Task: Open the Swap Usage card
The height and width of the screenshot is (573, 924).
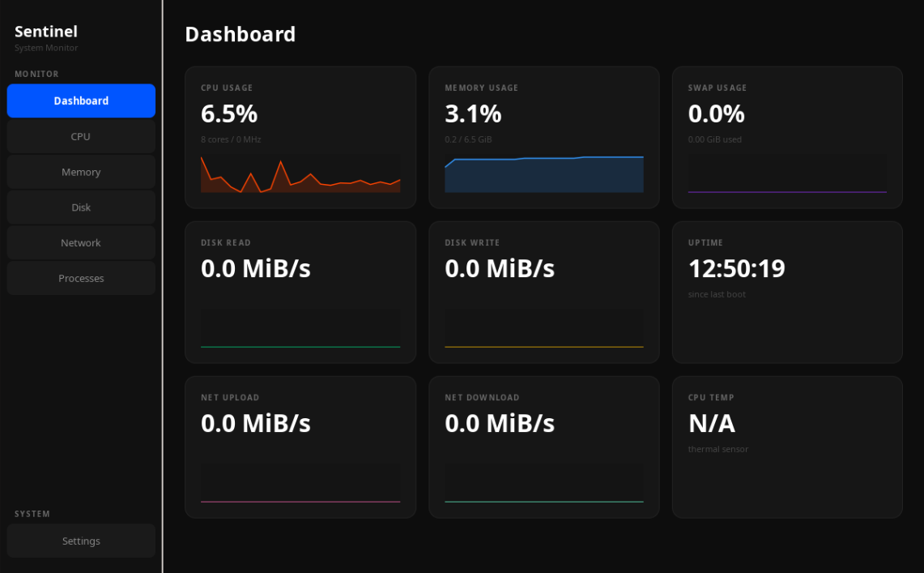Action: click(787, 136)
